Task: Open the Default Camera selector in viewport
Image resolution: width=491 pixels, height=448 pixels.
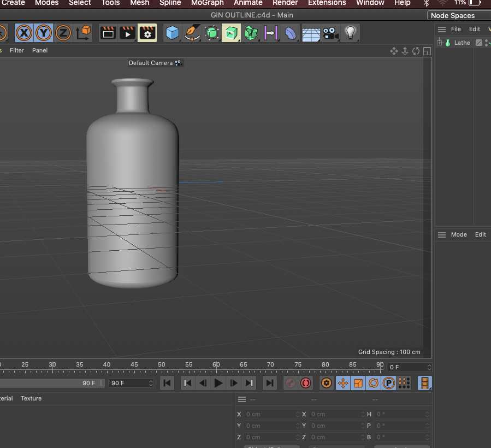Action: 155,63
